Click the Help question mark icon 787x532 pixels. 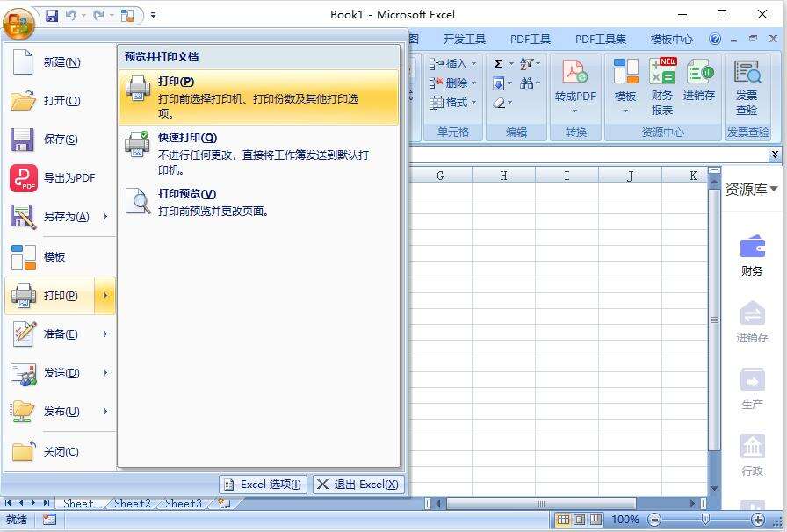pos(715,39)
